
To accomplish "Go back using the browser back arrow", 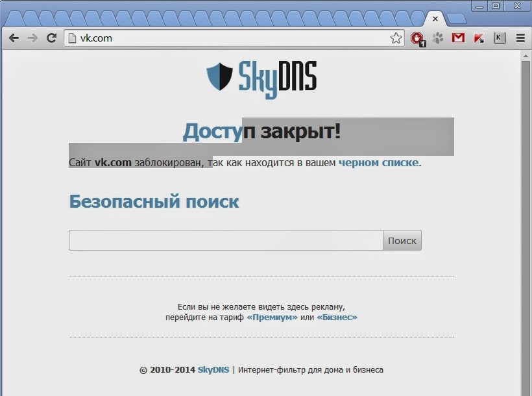I will point(14,38).
